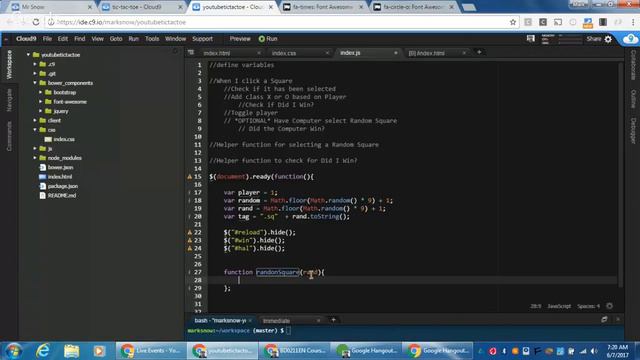Open the preferences gear icon
Viewport: 640px width, 360px height.
(608, 39)
